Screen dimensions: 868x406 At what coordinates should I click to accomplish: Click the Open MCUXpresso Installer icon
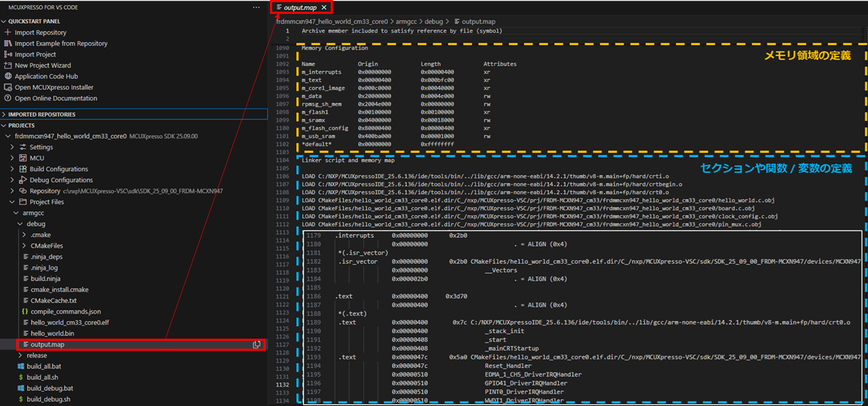tap(8, 88)
